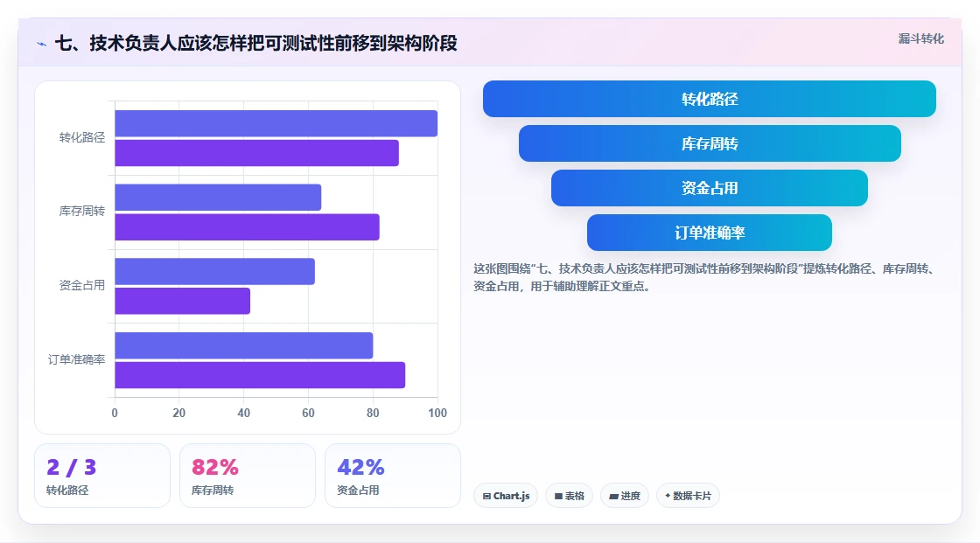This screenshot has height=543, width=980.
Task: Open the 82% 库存周转 stat card
Action: click(x=248, y=476)
